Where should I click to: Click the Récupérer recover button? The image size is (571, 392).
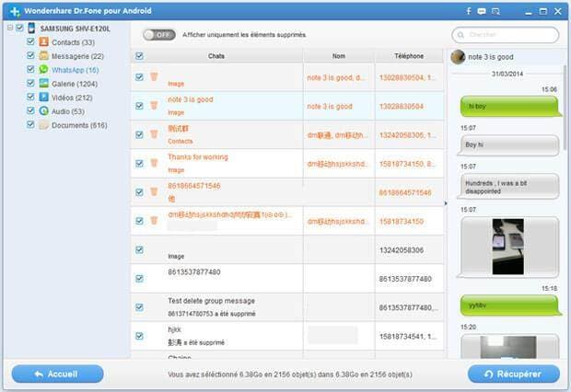point(514,374)
